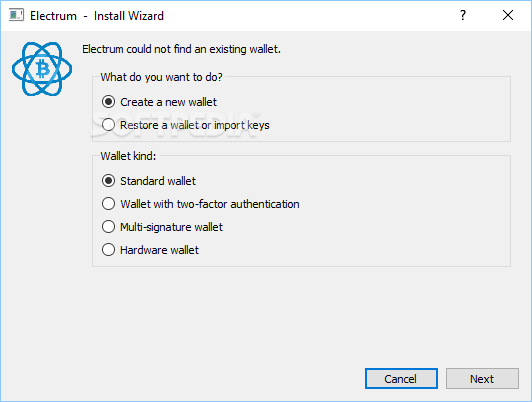Select the Create a new wallet option
The width and height of the screenshot is (532, 402).
(159, 102)
